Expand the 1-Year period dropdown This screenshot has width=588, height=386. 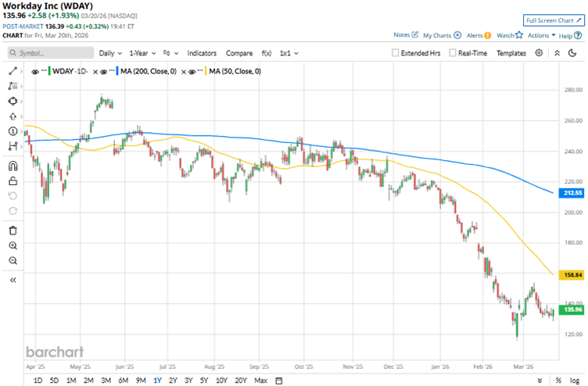tap(142, 53)
